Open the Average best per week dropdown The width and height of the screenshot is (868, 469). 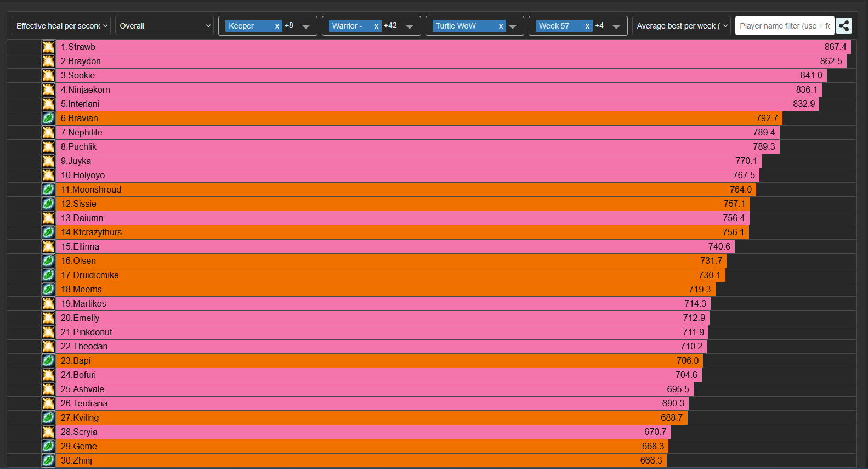pos(682,26)
